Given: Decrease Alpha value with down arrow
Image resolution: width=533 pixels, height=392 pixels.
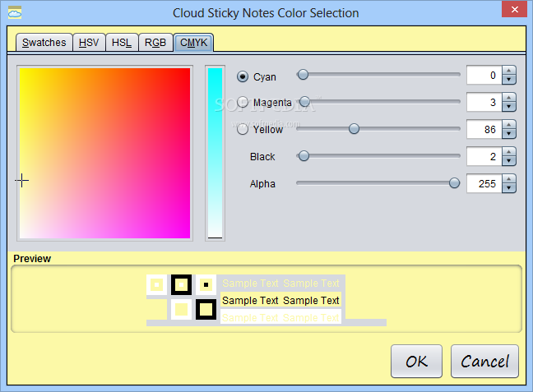Looking at the screenshot, I should click(x=509, y=188).
